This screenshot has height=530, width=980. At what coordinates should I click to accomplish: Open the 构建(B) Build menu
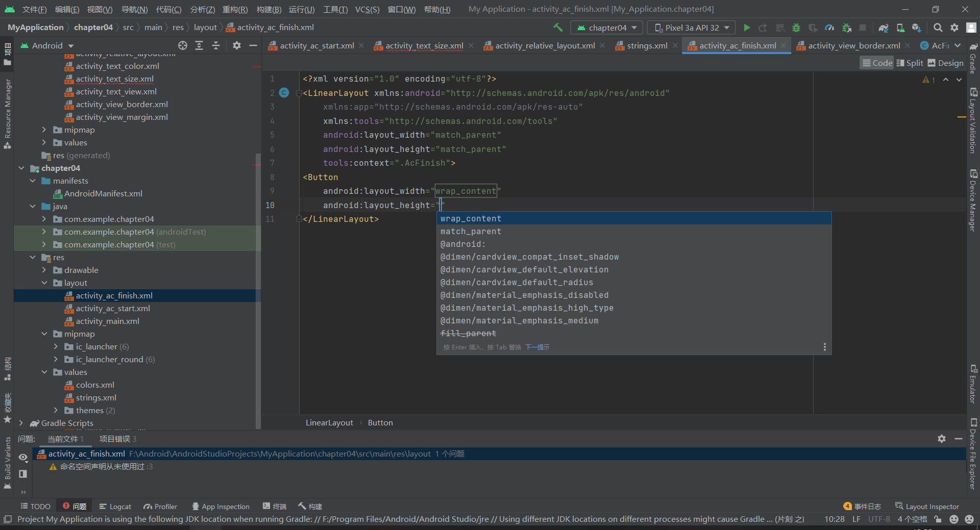[268, 9]
